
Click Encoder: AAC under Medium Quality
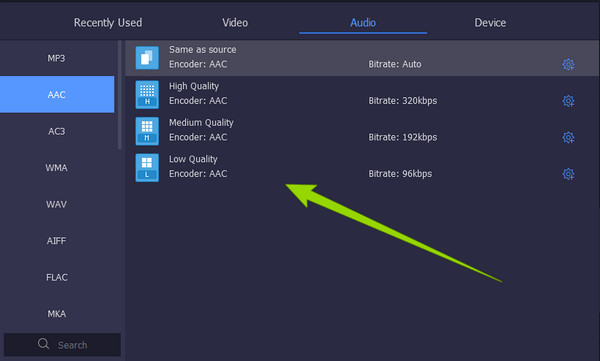(198, 137)
